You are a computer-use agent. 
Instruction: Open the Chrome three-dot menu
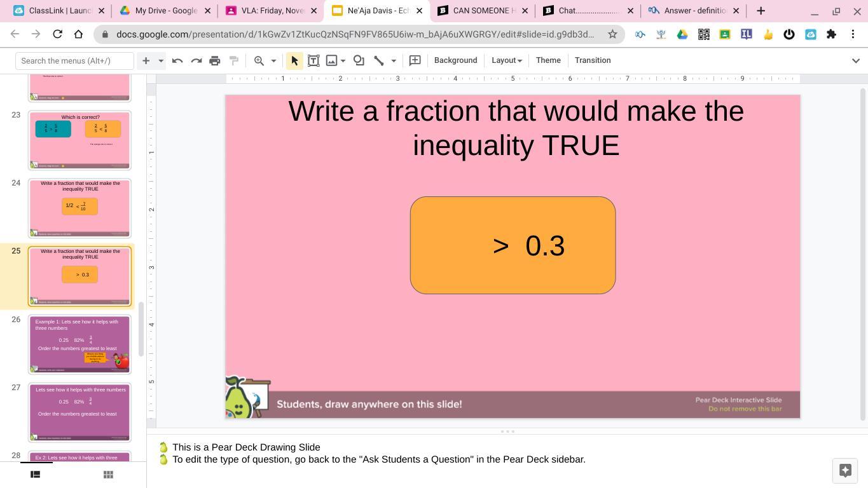point(853,34)
